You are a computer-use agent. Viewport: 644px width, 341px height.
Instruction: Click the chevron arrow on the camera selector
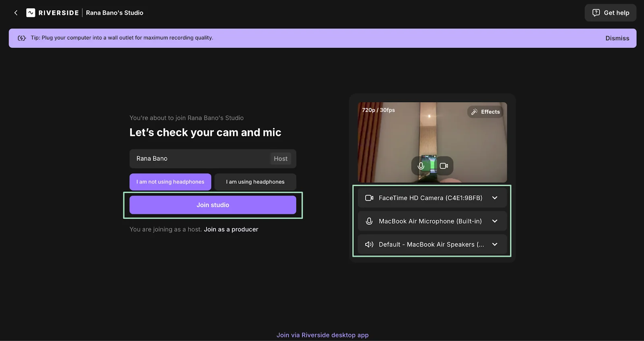coord(495,198)
